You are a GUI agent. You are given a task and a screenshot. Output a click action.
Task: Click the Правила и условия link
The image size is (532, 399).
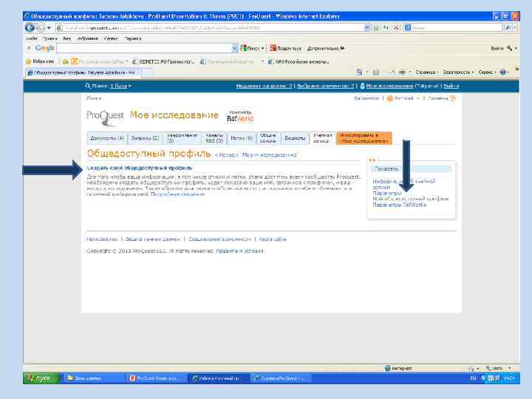click(239, 251)
